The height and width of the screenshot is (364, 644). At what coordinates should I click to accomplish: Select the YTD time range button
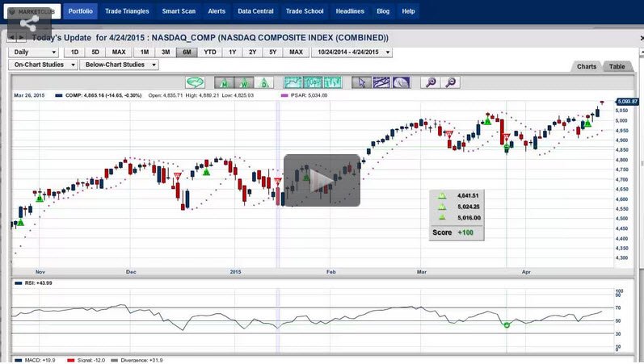pos(210,52)
